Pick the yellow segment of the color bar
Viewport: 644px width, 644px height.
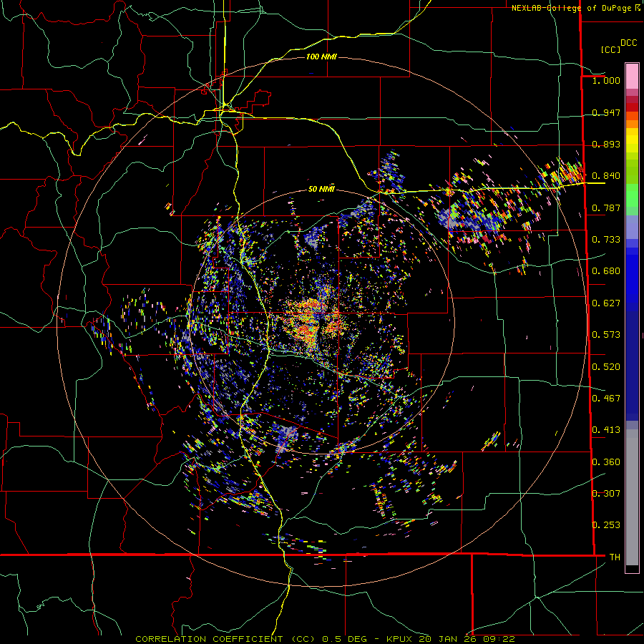[x=632, y=140]
